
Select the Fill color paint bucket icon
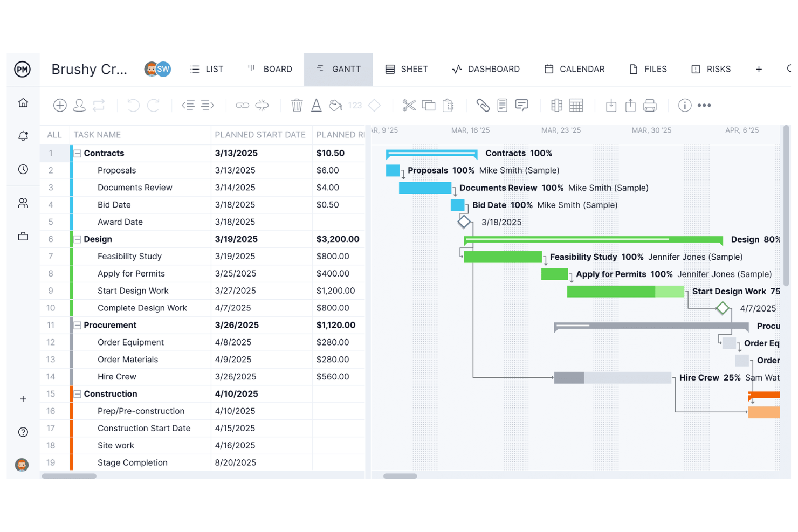[x=335, y=105]
